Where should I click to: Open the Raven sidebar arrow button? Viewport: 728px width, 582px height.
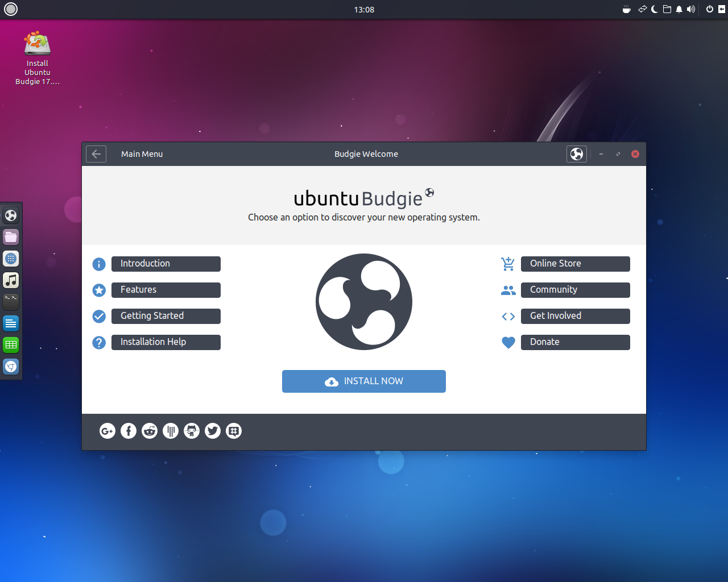coord(722,9)
